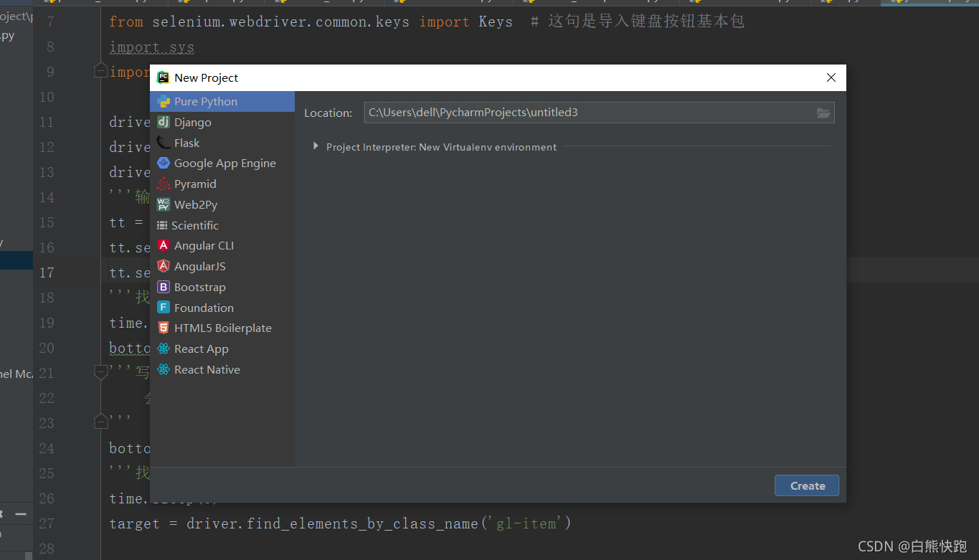Click the Pure Python logo icon

(164, 101)
